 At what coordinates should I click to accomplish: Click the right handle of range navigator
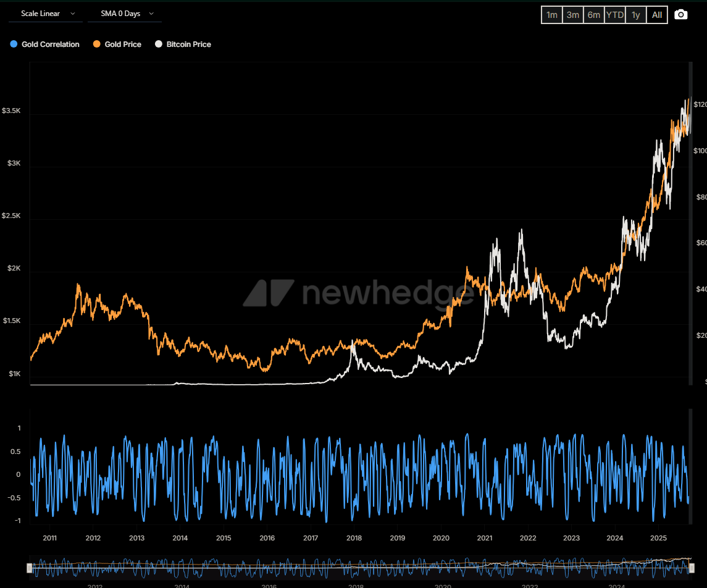coord(692,568)
